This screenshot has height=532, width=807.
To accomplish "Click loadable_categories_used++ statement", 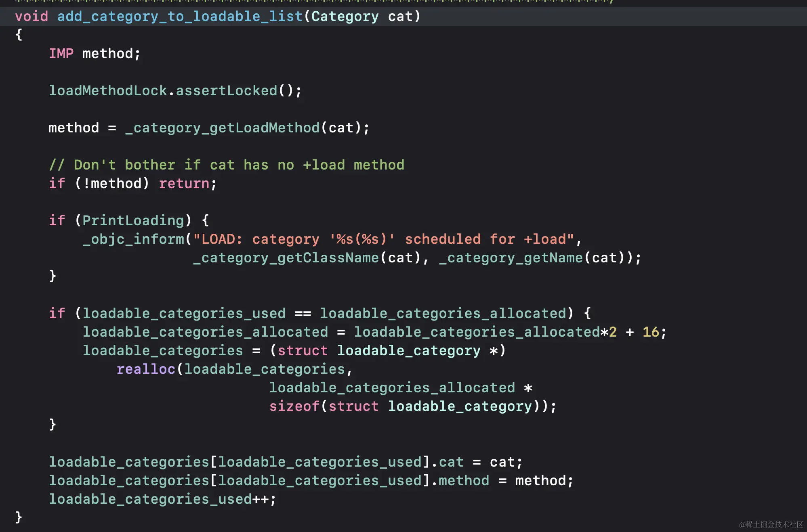I will click(162, 499).
